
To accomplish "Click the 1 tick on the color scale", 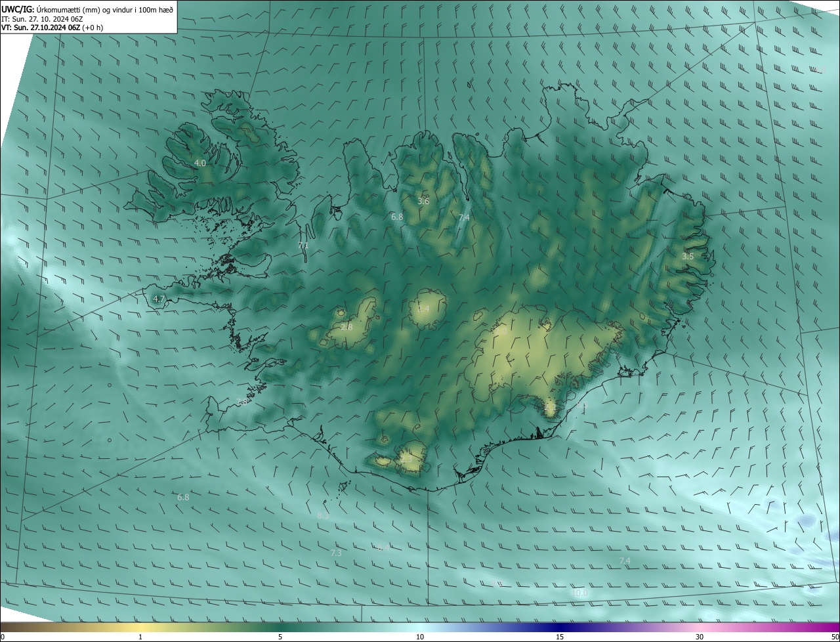I will tap(140, 637).
